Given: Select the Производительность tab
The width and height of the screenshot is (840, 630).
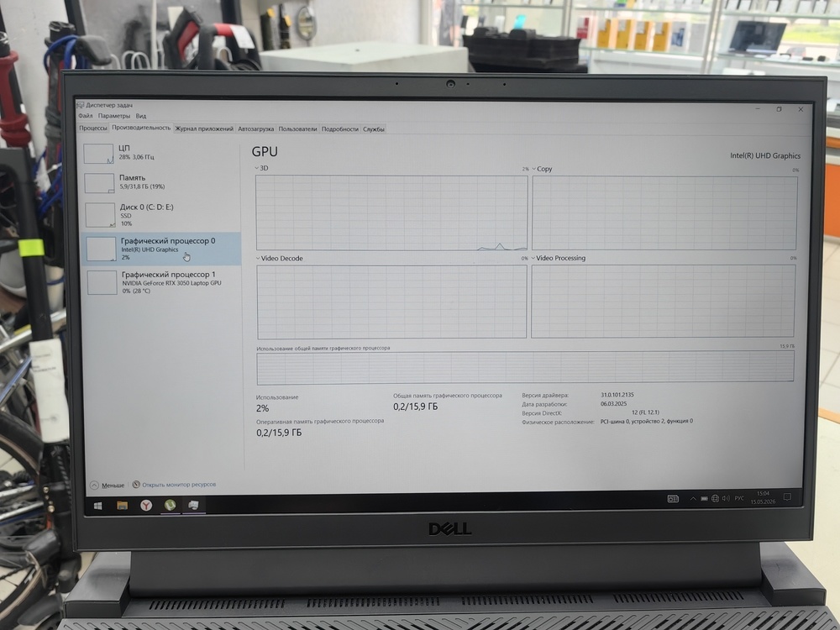Looking at the screenshot, I should click(141, 128).
